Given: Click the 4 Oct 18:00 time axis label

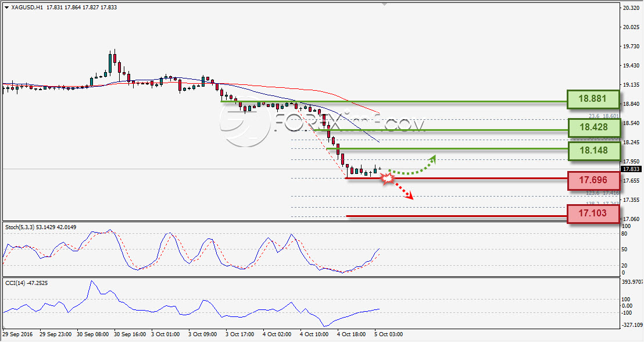Looking at the screenshot, I should 351,334.
